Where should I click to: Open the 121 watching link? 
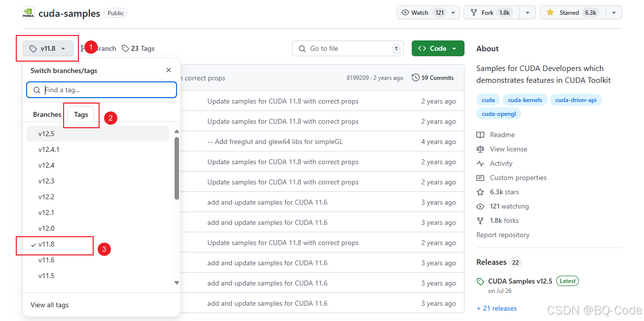509,206
